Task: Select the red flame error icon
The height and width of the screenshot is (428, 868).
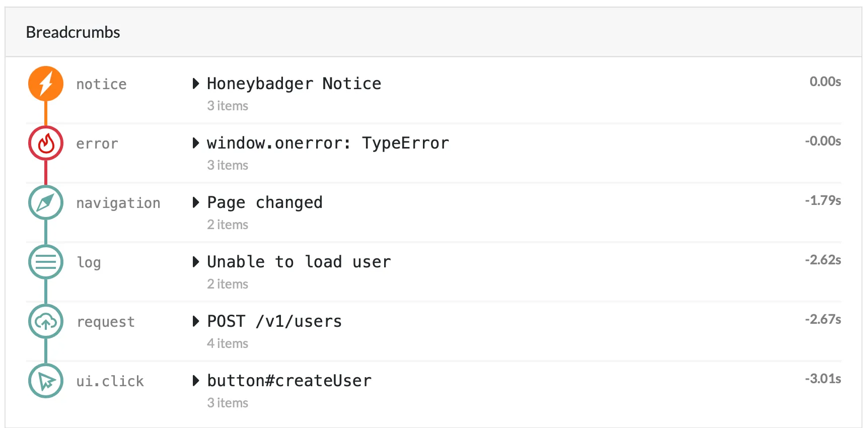Action: click(45, 143)
